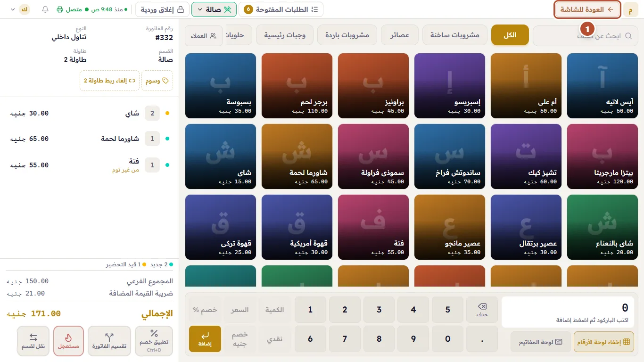Add mango juice (عصير مانجو) to order

coord(450,227)
